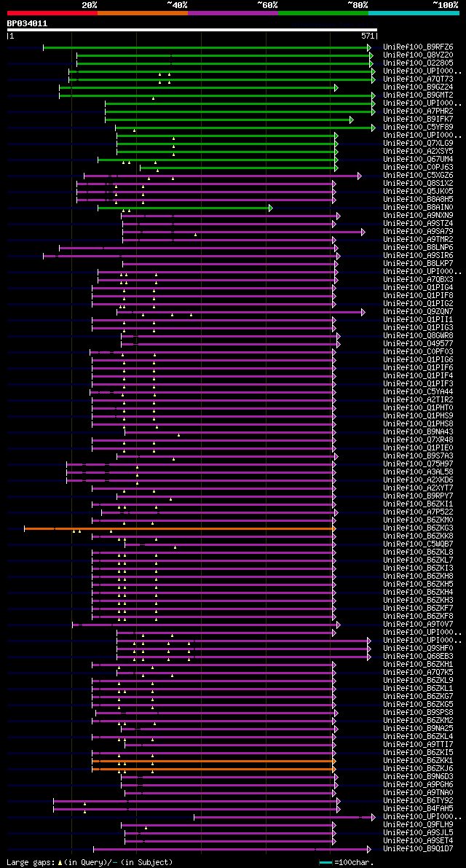Click the green alignment bar for UniRef100_B9RFZ6
Viewport: 466px width, 868px height.
click(x=205, y=47)
